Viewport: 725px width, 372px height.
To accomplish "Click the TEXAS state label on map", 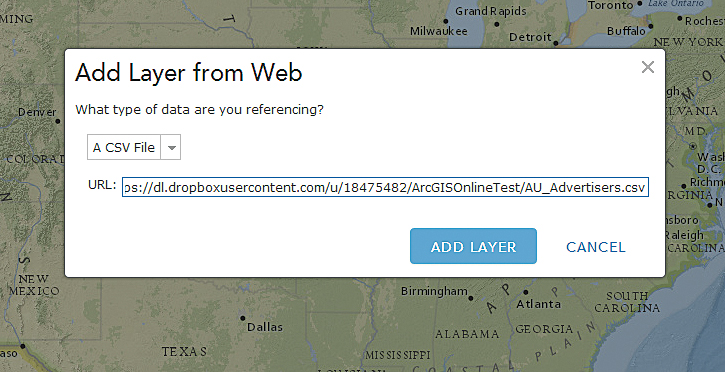I will (x=184, y=352).
